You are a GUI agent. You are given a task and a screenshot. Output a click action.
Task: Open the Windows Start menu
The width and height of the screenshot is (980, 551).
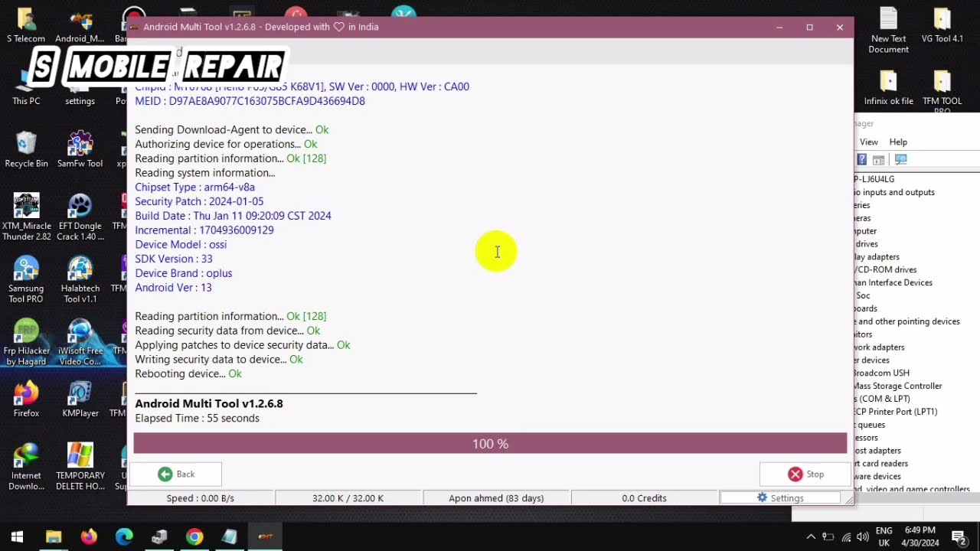[x=17, y=537]
